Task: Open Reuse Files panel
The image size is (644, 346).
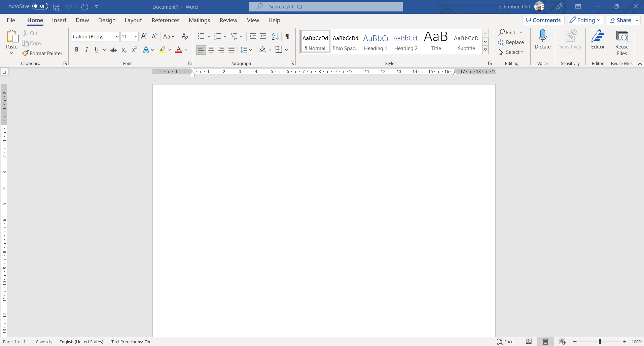Action: 622,42
